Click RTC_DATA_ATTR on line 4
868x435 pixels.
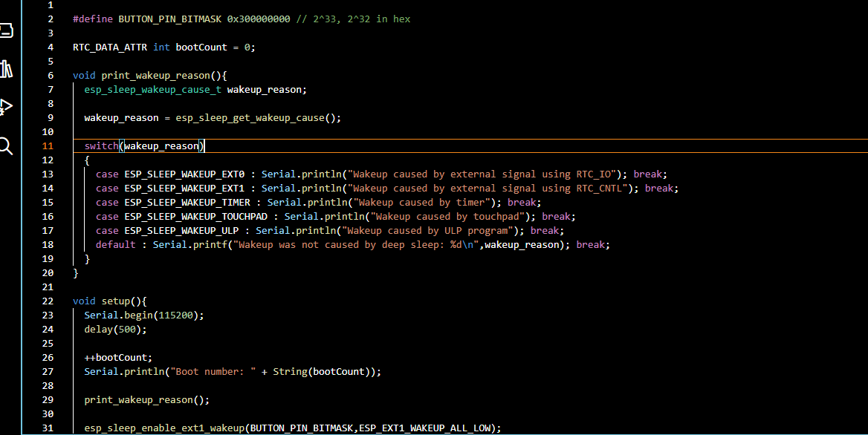click(109, 48)
